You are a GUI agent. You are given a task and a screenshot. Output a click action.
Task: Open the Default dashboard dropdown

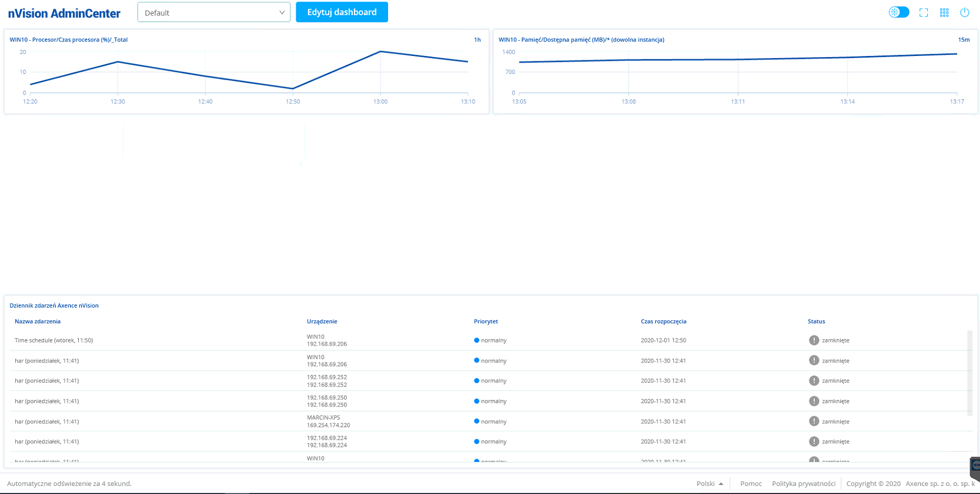point(214,12)
